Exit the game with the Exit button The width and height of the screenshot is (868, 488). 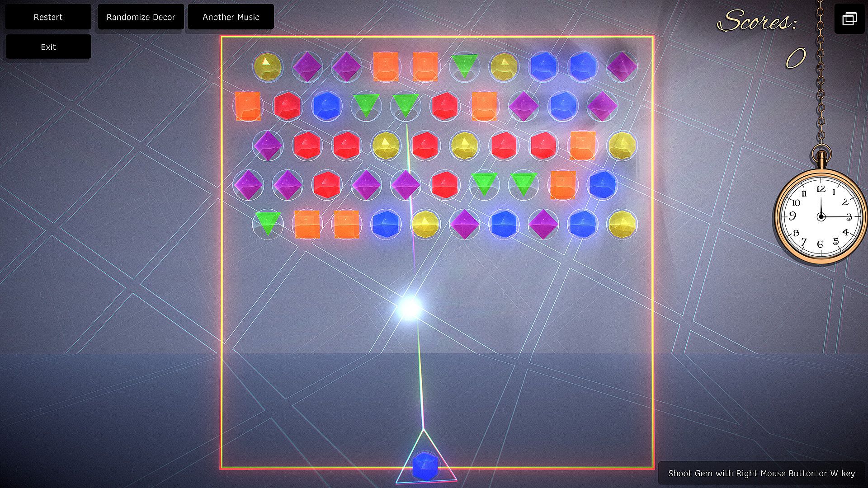(48, 47)
